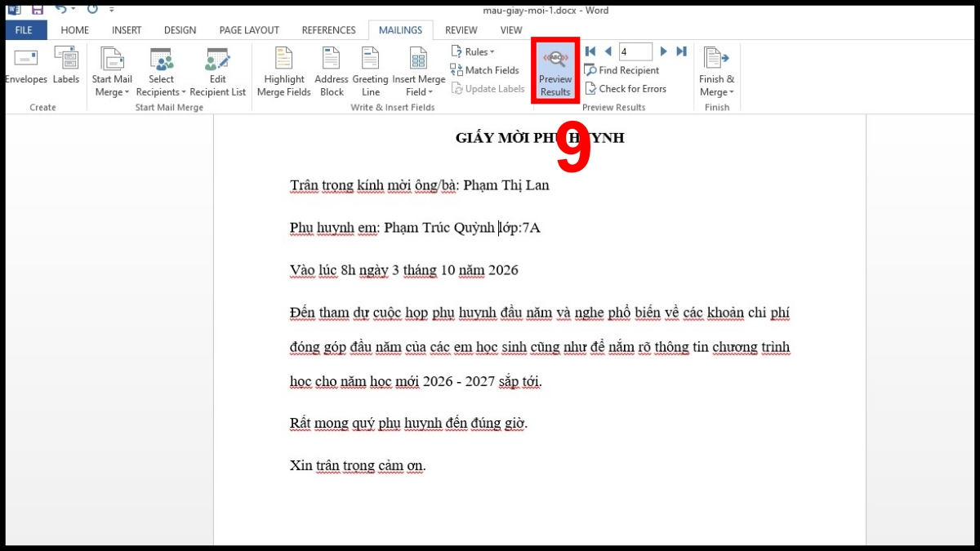Toggle Highlight Merge Fields
The image size is (980, 551).
(x=283, y=72)
